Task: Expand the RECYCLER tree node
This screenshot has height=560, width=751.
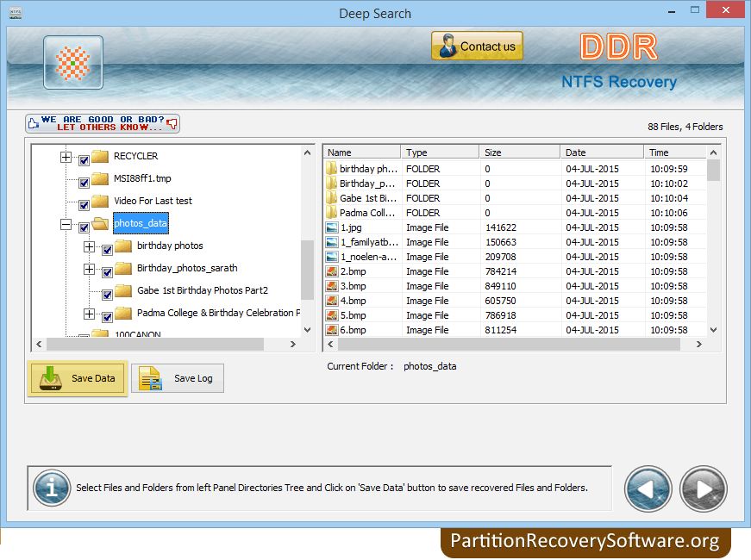Action: point(66,157)
